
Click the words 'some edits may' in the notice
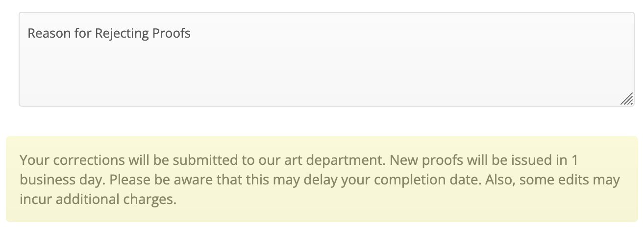tap(570, 180)
